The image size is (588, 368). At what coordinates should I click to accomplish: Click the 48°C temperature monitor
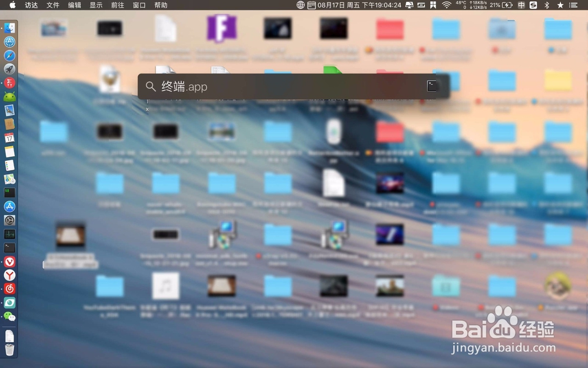(x=461, y=5)
